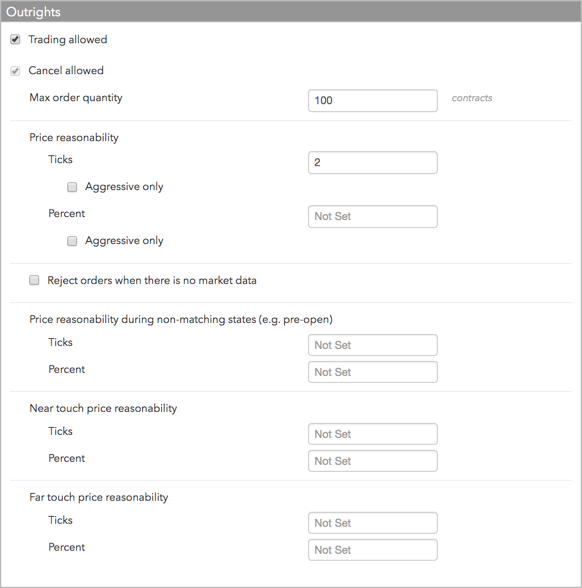Click Far touch Percent input
The width and height of the screenshot is (582, 588).
(x=373, y=550)
